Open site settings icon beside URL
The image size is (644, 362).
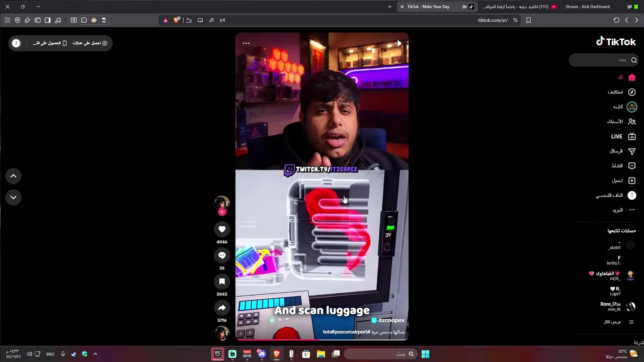coord(515,20)
